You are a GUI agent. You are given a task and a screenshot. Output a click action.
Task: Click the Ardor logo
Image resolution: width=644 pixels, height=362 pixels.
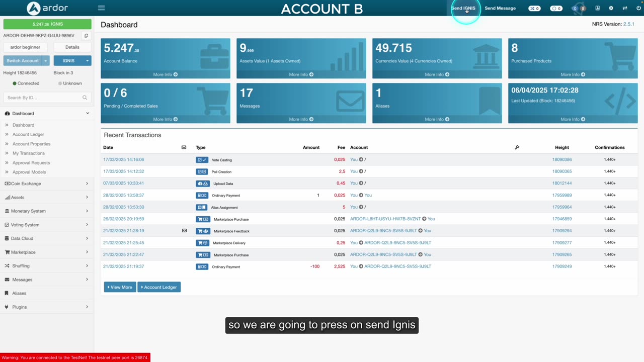point(47,8)
